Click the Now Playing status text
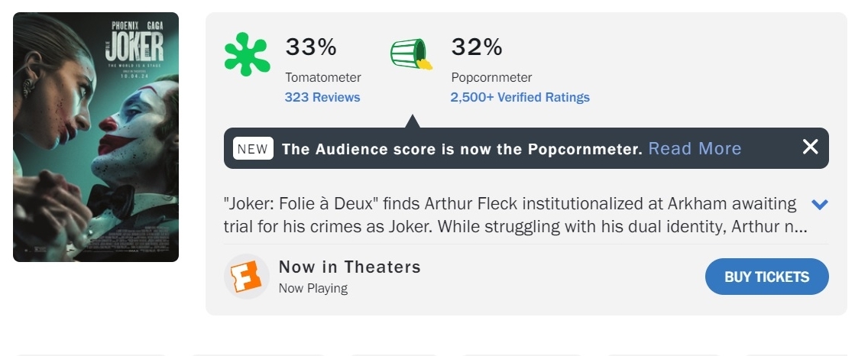 pos(313,288)
